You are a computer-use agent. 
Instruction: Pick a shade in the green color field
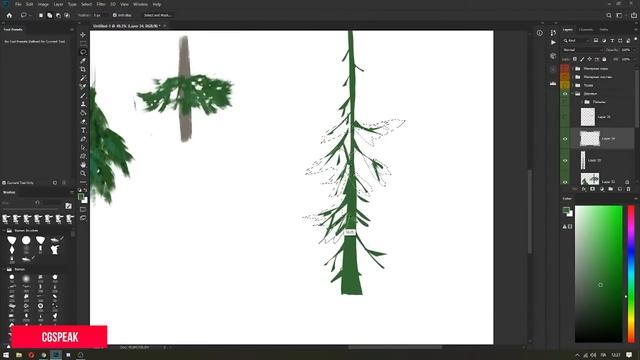(598, 273)
